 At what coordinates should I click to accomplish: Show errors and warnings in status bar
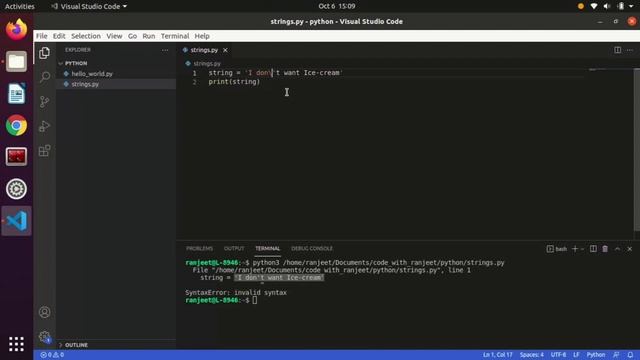(x=52, y=355)
